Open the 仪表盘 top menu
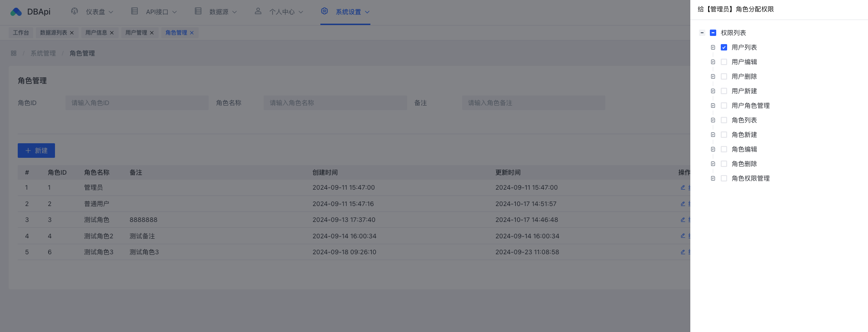Viewport: 868px width, 332px height. (x=95, y=12)
